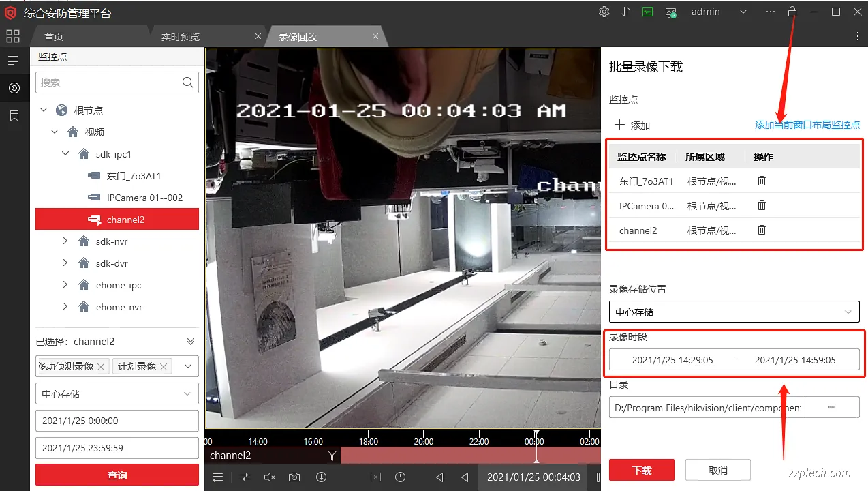Screen dimensions: 868x491
Task: Switch to the 首页 tab
Action: pos(55,35)
